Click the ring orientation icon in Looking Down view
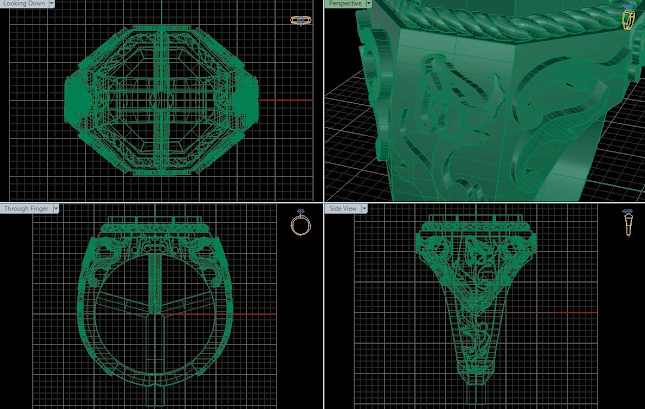This screenshot has width=645, height=409. 301,20
